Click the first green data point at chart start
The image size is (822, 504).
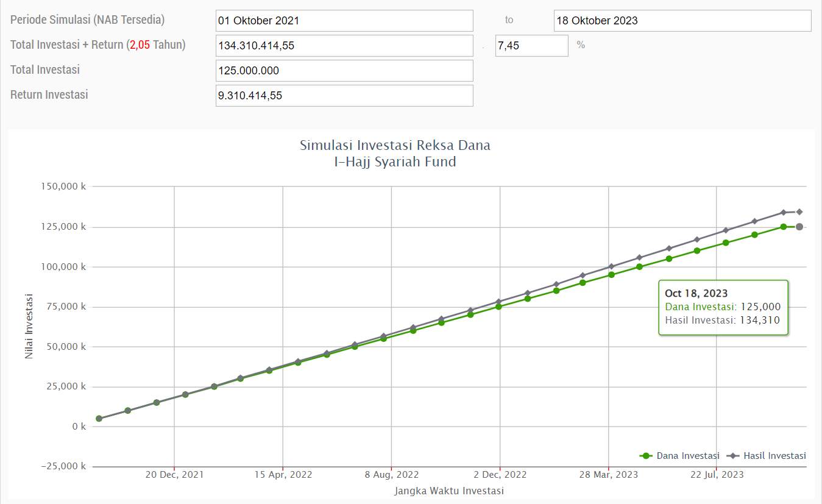tap(99, 419)
